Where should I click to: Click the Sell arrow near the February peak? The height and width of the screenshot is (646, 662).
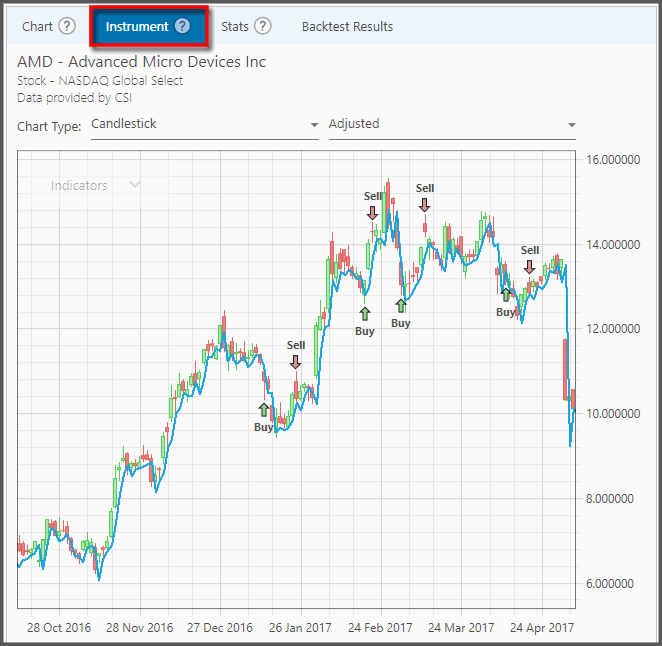pyautogui.click(x=372, y=213)
